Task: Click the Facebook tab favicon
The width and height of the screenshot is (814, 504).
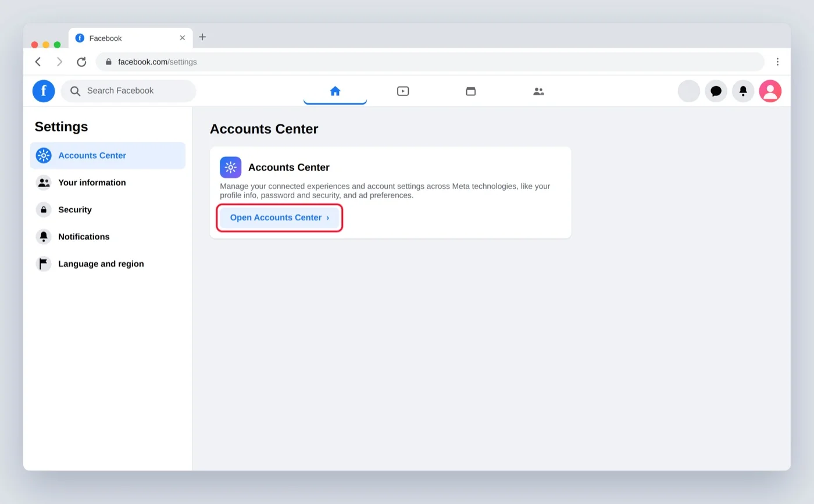Action: [x=80, y=38]
